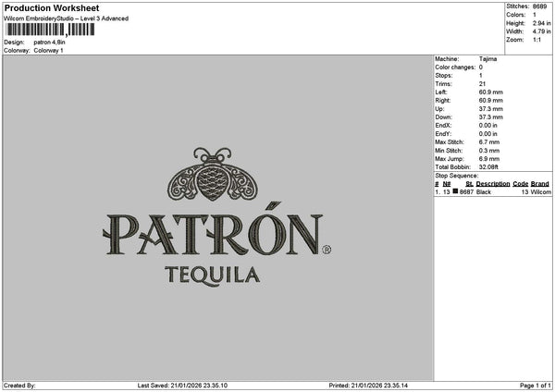Click the 'Created By:' footer label

(x=19, y=386)
